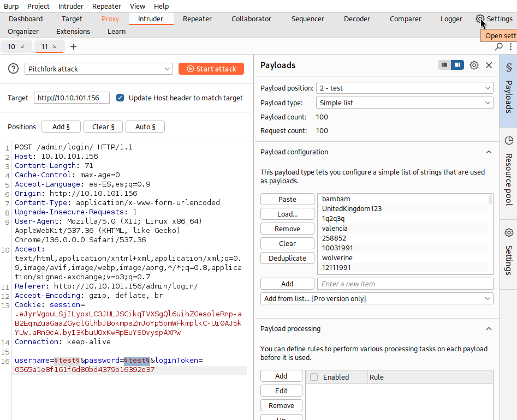
Task: Open the Payload type dropdown
Action: click(x=405, y=103)
